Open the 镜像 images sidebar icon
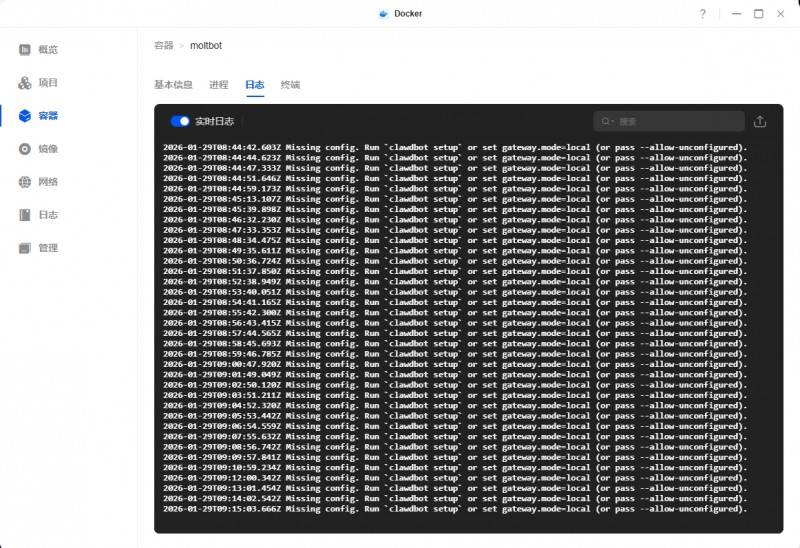This screenshot has height=548, width=800. [x=24, y=149]
